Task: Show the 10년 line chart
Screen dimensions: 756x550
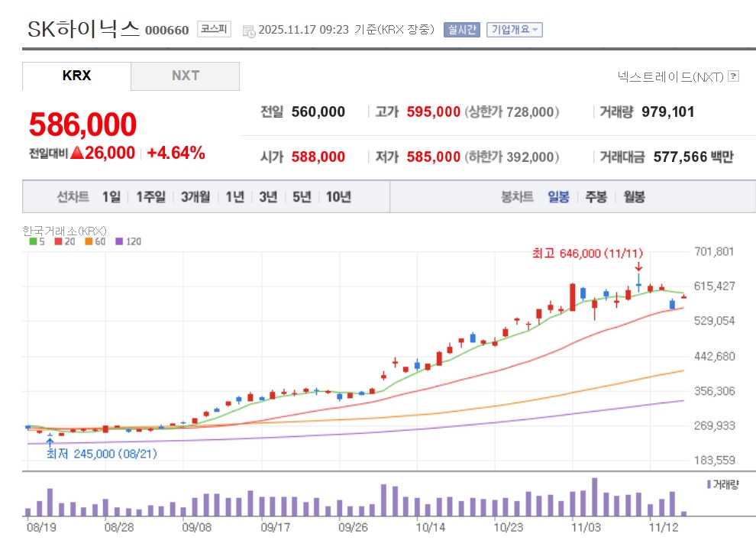Action: (x=338, y=197)
